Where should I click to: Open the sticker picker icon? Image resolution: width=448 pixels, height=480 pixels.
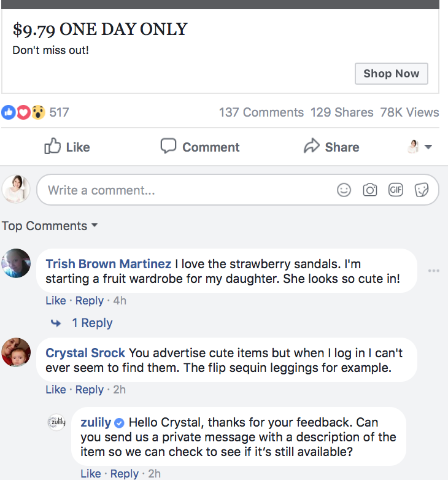pos(422,190)
